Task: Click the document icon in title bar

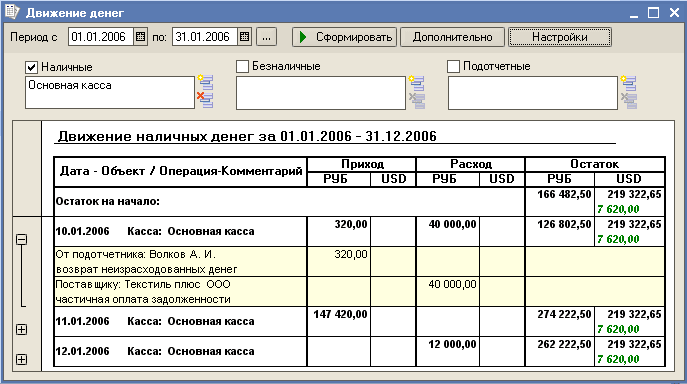Action: click(12, 12)
